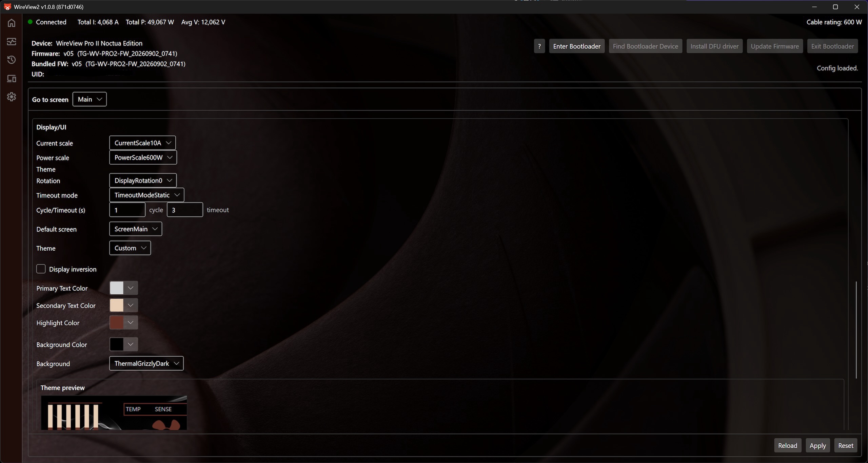
Task: Click the vertical scrollbar of the settings panel
Action: tap(856, 330)
